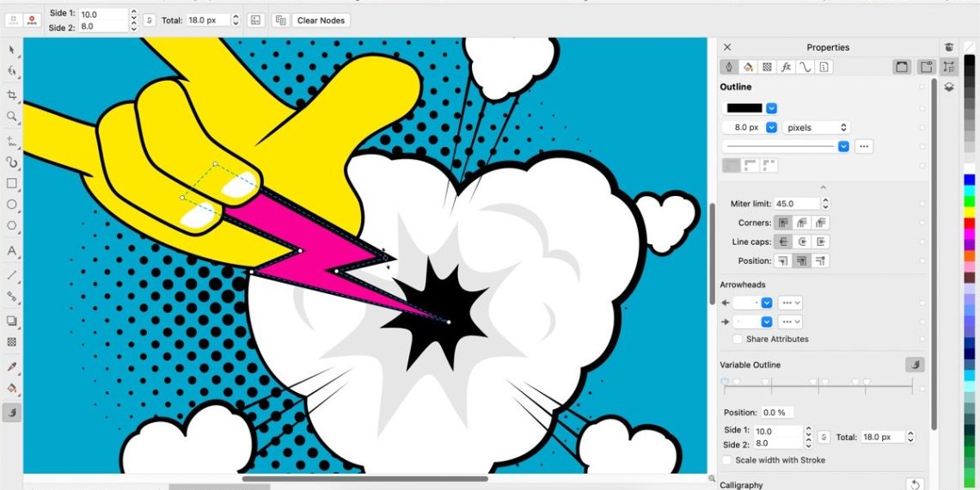Viewport: 980px width, 490px height.
Task: Click the Miter limit input field
Action: (797, 204)
